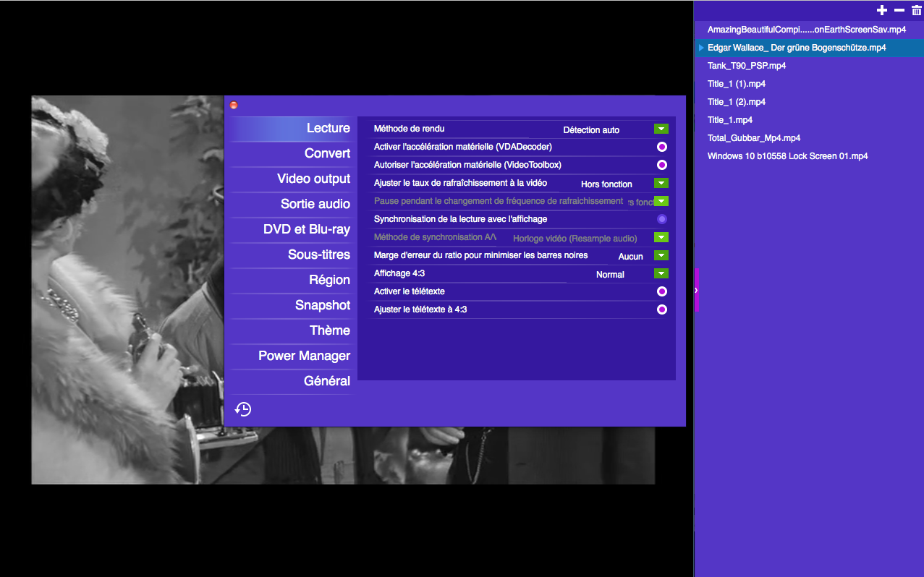The width and height of the screenshot is (924, 577).
Task: Toggle Autoriser l'accélération matérielle (VideoToolbox)
Action: click(661, 165)
